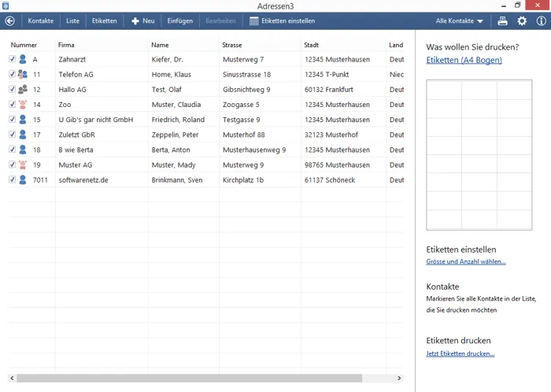This screenshot has height=392, width=551.
Task: Click the info icon in toolbar
Action: pos(541,21)
